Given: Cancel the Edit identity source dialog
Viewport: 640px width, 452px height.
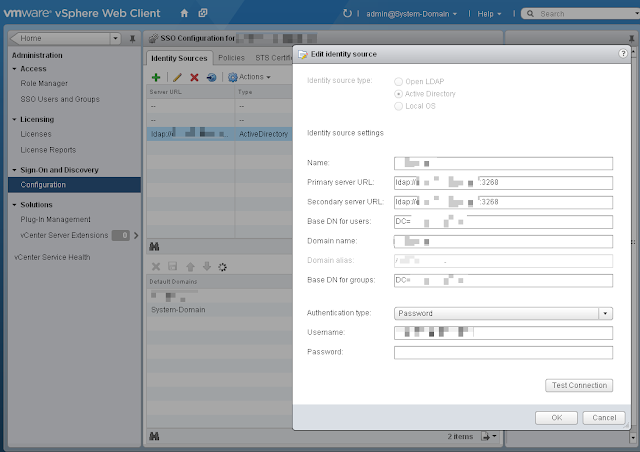Looking at the screenshot, I should coord(604,418).
